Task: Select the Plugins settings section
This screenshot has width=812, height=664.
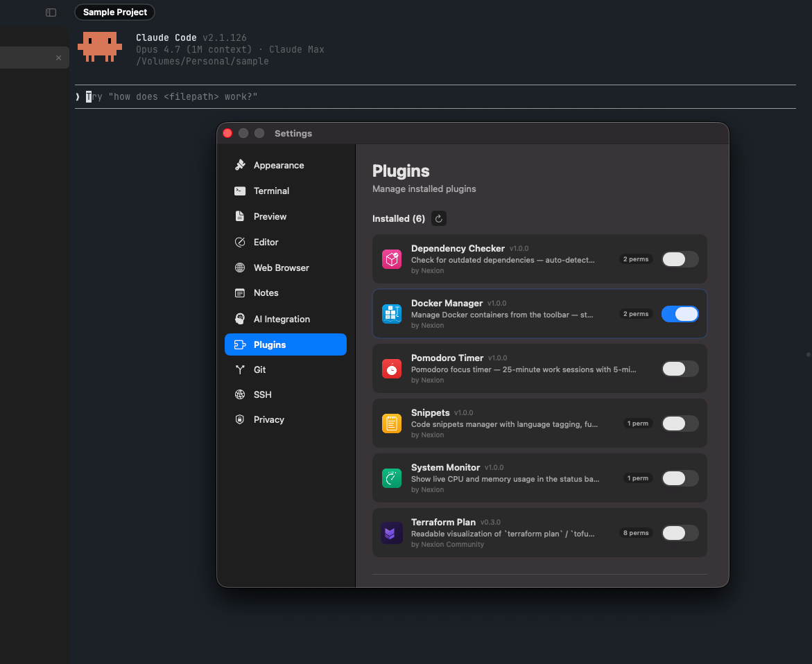Action: tap(285, 344)
